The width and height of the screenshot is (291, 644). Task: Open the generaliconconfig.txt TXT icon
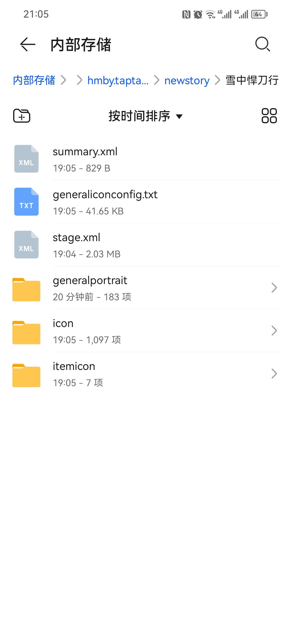(26, 202)
